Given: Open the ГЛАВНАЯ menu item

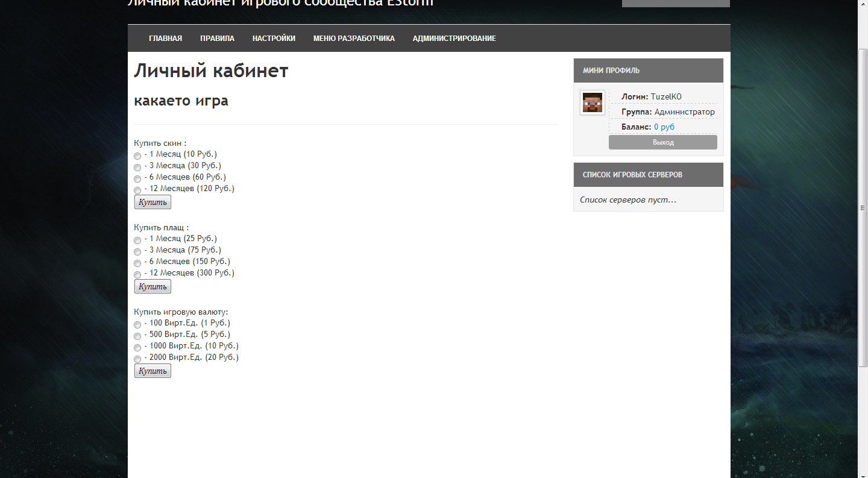Looking at the screenshot, I should (166, 39).
